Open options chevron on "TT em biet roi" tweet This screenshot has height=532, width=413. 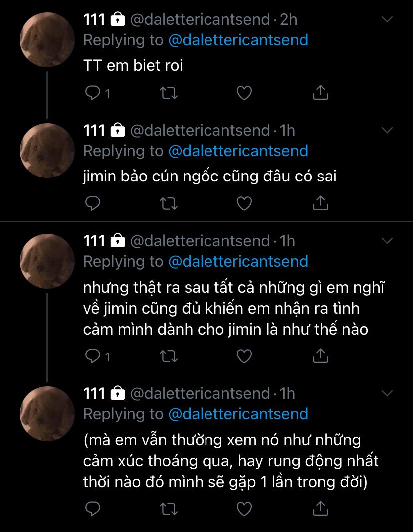[x=387, y=19]
